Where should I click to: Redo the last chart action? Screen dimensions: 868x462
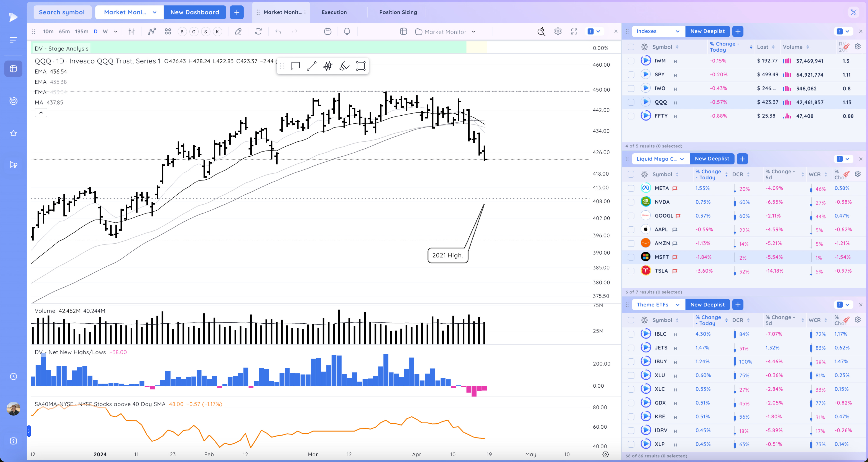coord(294,31)
